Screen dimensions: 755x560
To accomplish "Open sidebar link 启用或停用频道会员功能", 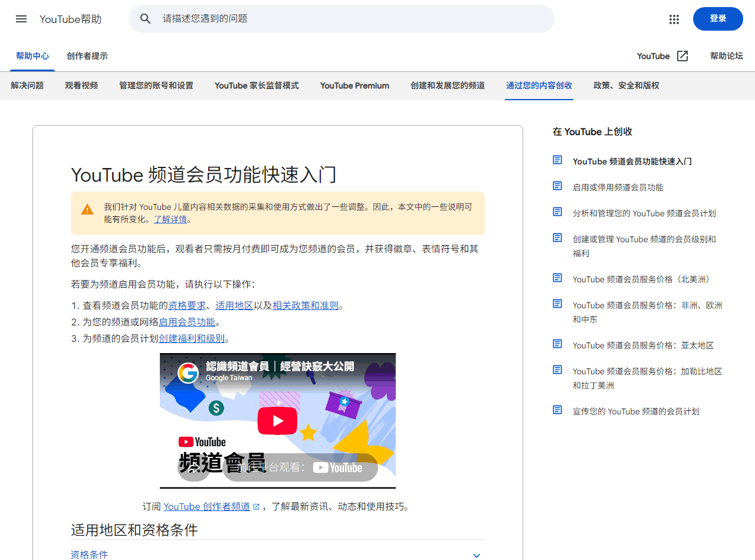I will [618, 187].
